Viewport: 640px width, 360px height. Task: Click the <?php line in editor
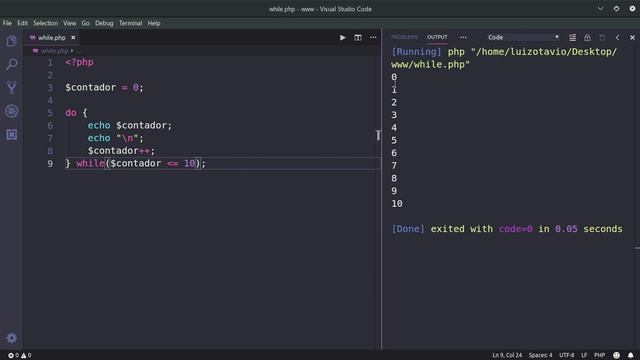point(79,62)
